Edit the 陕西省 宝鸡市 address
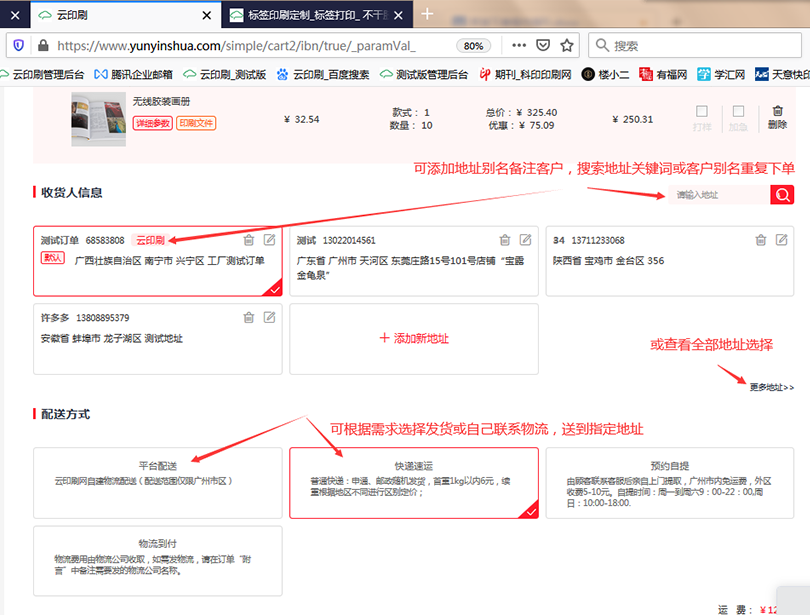810x615 pixels. coord(782,240)
